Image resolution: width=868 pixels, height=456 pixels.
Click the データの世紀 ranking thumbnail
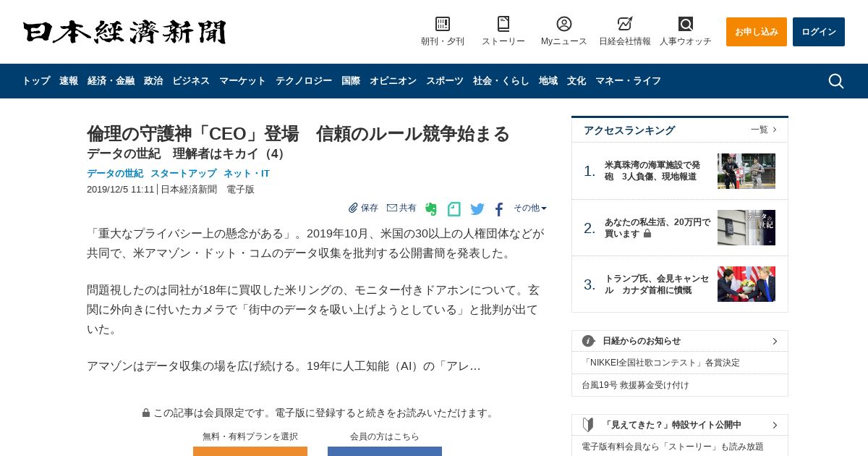[746, 228]
